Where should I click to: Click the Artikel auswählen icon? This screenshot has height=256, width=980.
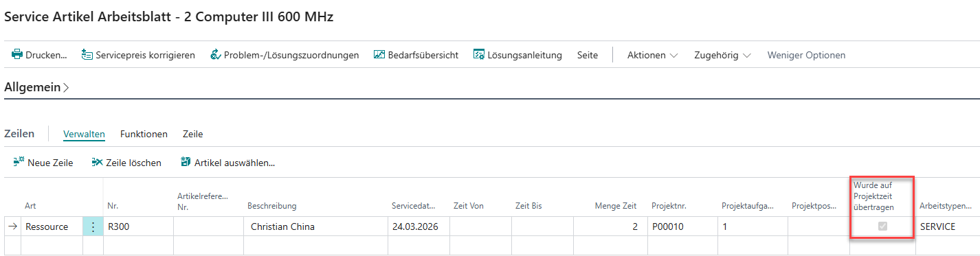tap(186, 163)
